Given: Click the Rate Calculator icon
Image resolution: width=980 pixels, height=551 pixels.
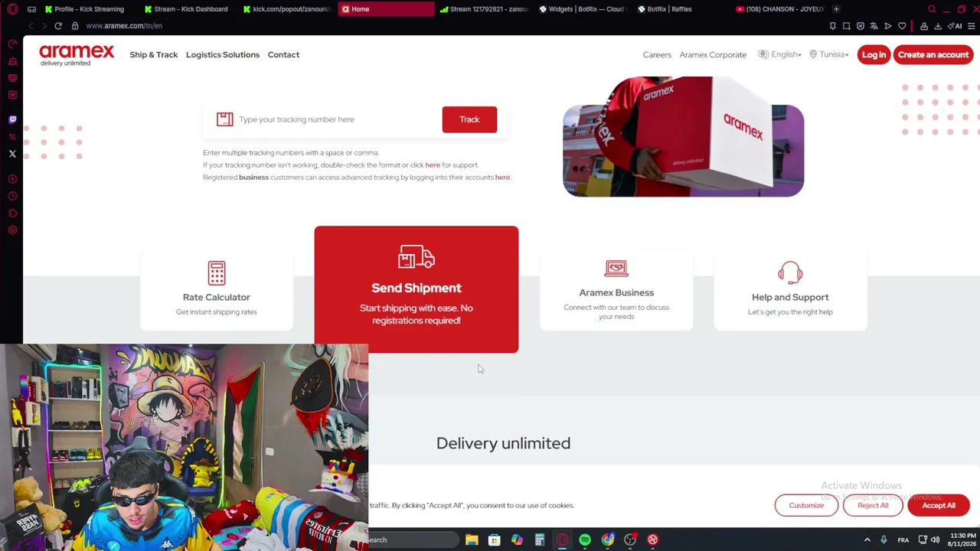Looking at the screenshot, I should click(x=217, y=273).
